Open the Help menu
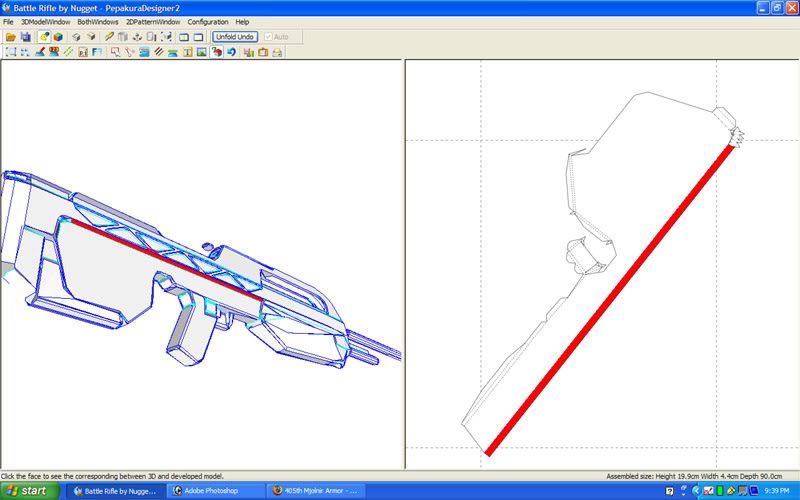This screenshot has height=500, width=800. click(242, 22)
